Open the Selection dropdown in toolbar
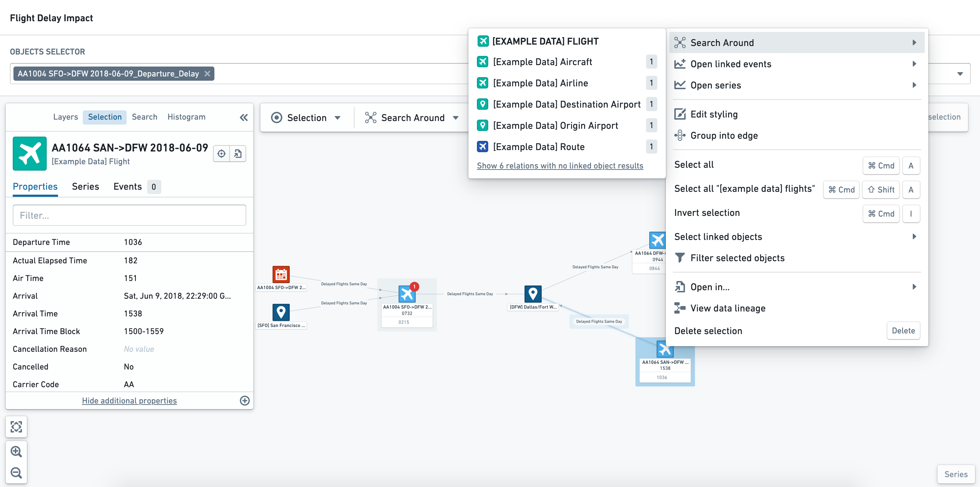Image resolution: width=980 pixels, height=487 pixels. click(x=306, y=118)
